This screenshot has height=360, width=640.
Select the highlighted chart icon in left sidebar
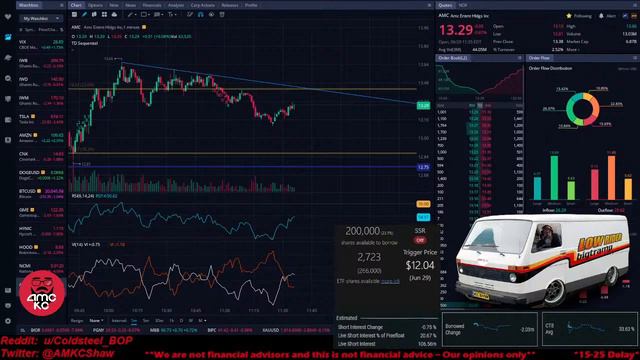(8, 37)
